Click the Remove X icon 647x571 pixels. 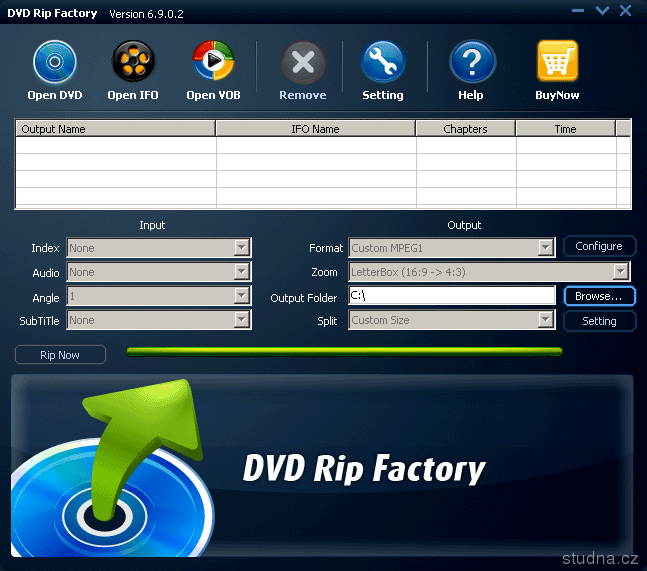click(303, 63)
